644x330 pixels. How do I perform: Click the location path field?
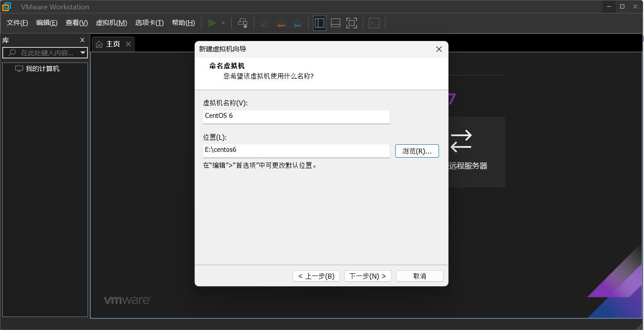tap(297, 150)
